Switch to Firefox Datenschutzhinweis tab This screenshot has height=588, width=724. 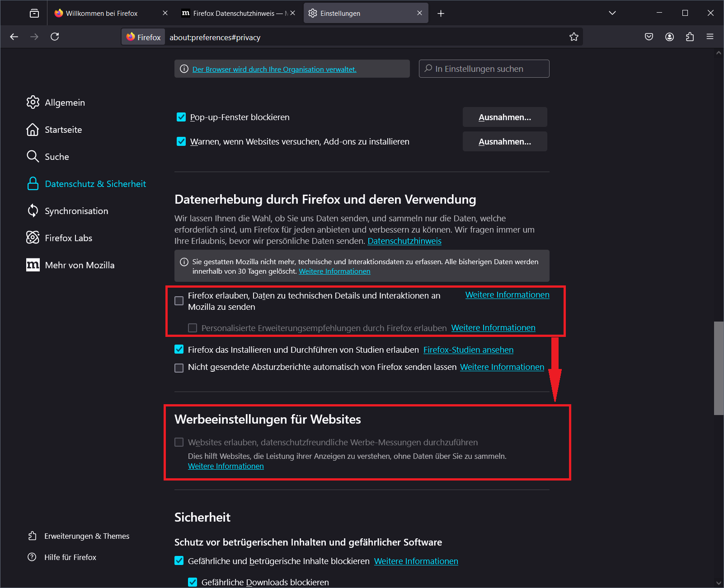(238, 13)
